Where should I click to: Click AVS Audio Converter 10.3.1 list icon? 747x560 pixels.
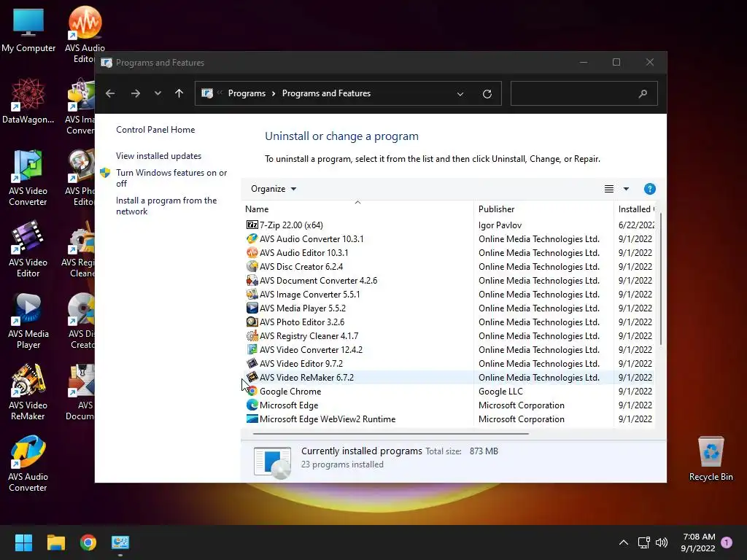click(x=252, y=238)
